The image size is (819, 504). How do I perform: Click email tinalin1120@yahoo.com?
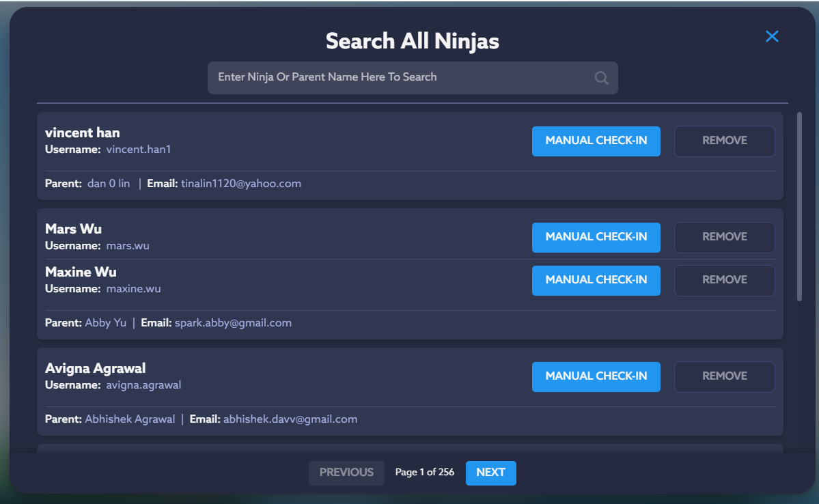click(240, 184)
